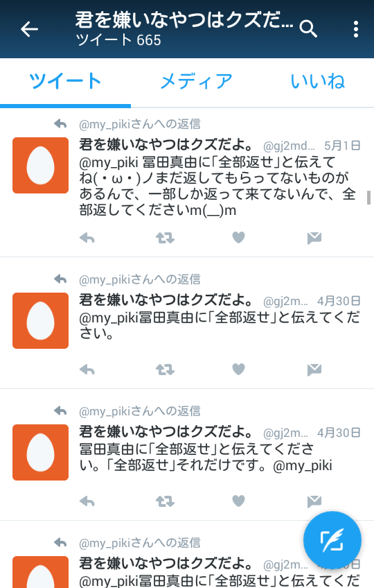This screenshot has height=588, width=374.
Task: Open search with magnifier icon
Action: [308, 29]
